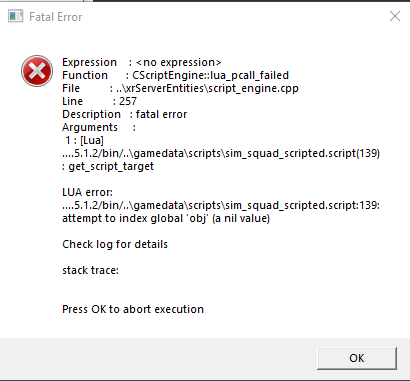
Task: Click the 'Press OK to abort execution' text
Action: point(133,309)
